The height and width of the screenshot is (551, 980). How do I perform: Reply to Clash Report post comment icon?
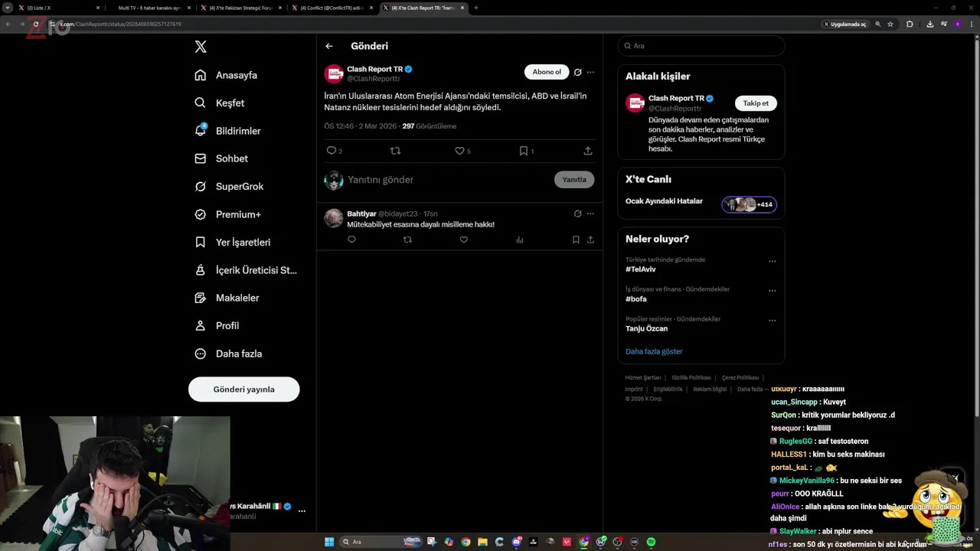332,151
